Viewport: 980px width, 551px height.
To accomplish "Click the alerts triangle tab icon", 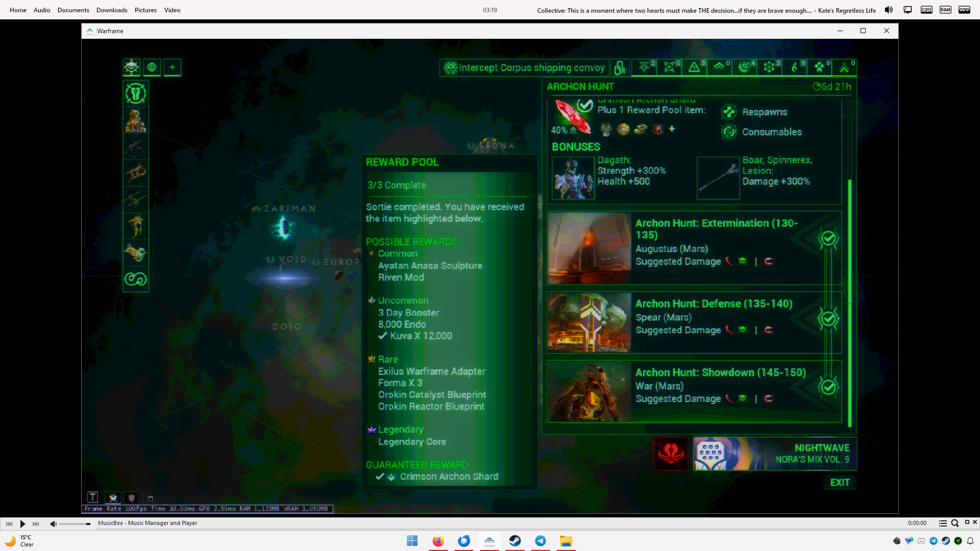I will pyautogui.click(x=694, y=67).
